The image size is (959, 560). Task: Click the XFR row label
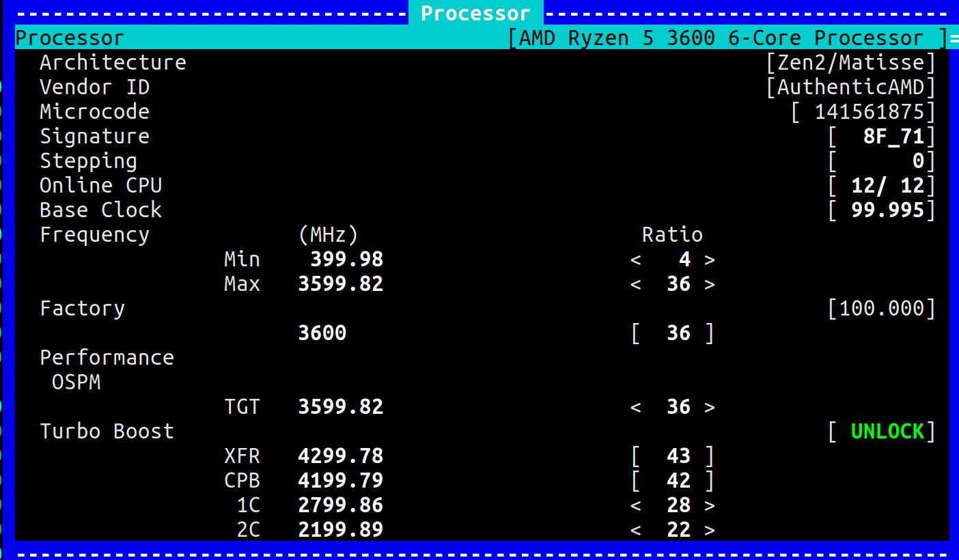point(242,456)
